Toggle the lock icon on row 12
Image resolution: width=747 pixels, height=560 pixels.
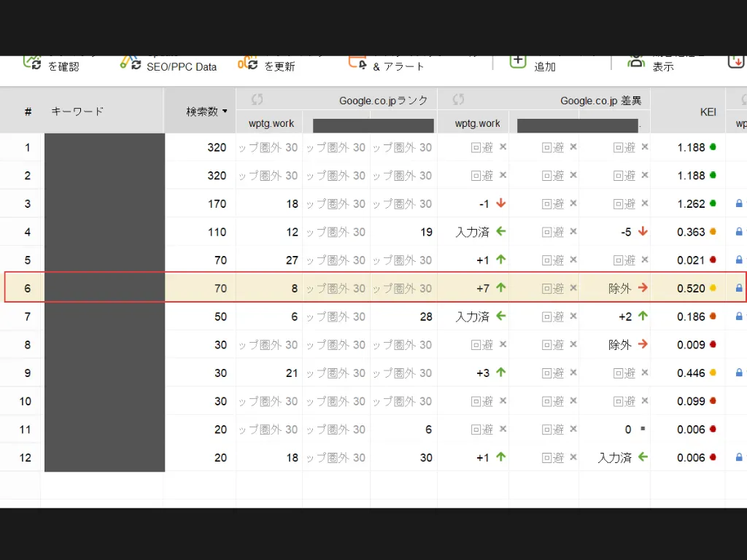(x=738, y=457)
